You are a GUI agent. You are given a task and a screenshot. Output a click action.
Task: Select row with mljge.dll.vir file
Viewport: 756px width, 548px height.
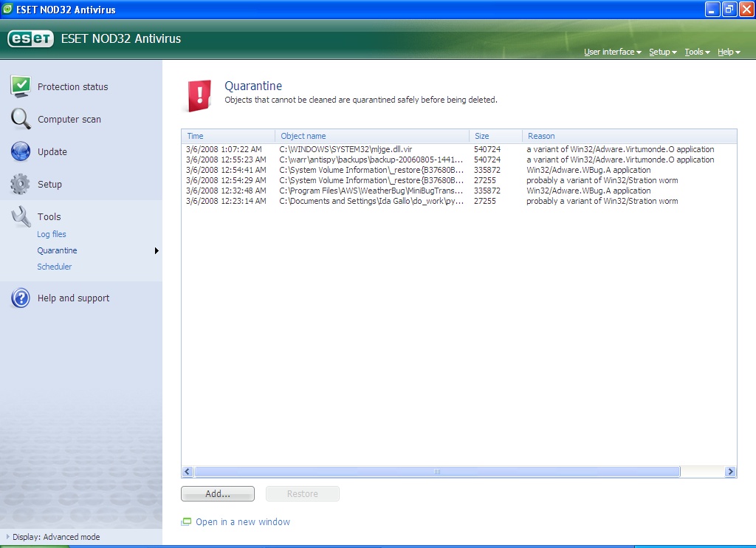[459, 149]
